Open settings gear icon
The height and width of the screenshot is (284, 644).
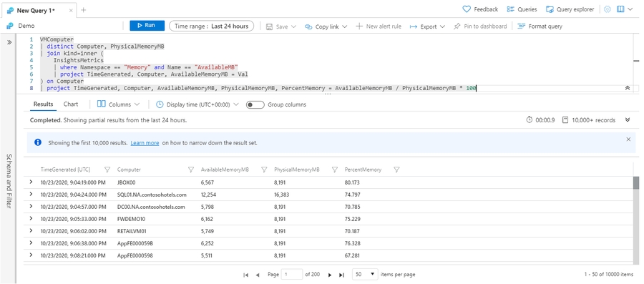pyautogui.click(x=608, y=9)
